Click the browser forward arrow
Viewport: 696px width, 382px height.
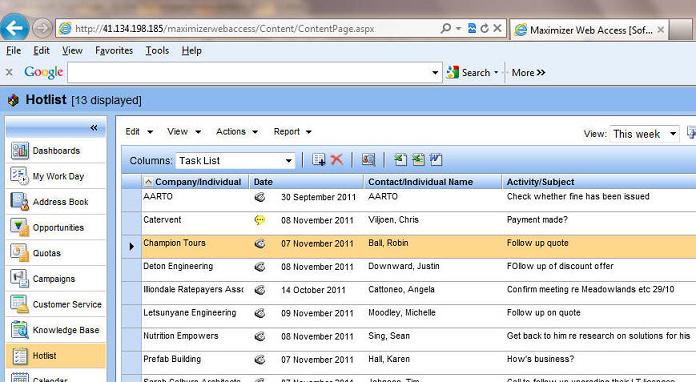point(42,28)
